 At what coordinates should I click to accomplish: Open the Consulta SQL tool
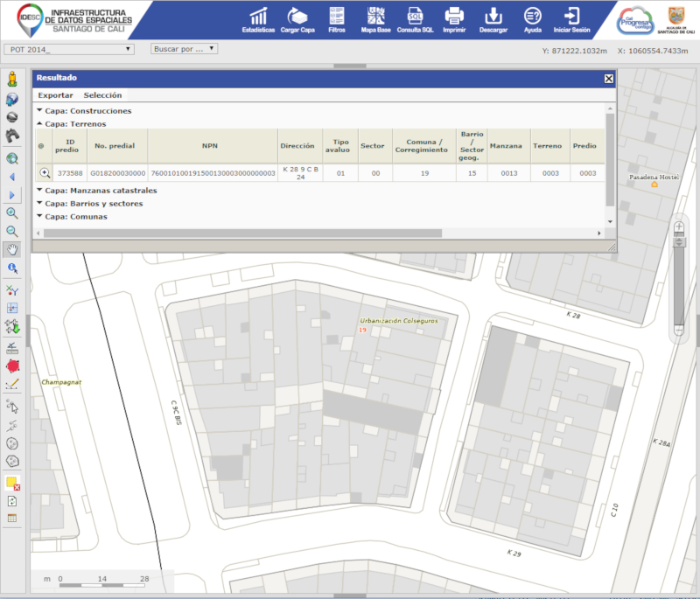[x=414, y=19]
